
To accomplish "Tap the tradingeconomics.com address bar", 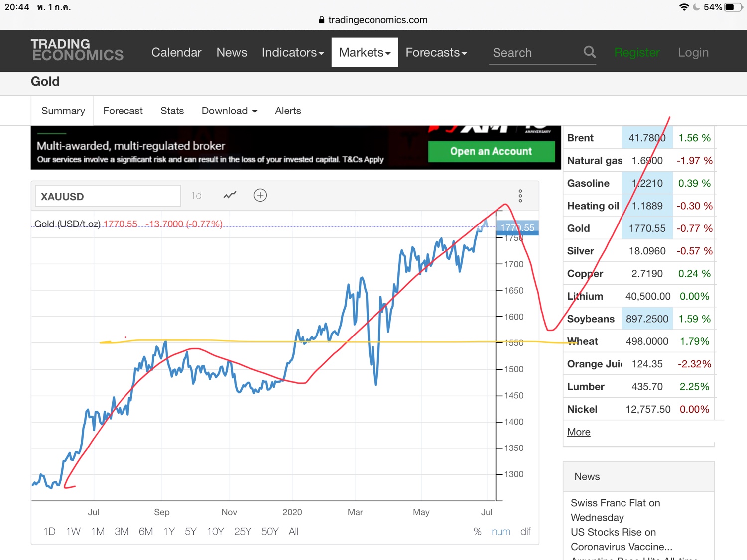I will coord(373,20).
